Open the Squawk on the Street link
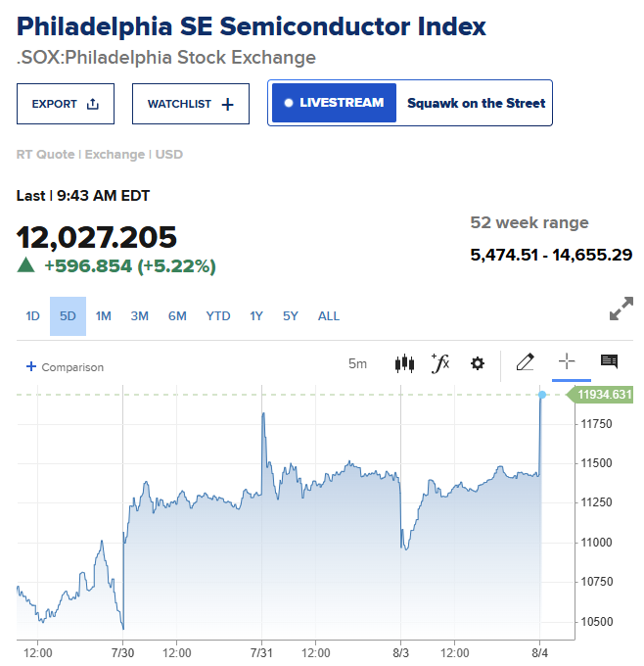Screen dimensions: 644x666 (476, 103)
